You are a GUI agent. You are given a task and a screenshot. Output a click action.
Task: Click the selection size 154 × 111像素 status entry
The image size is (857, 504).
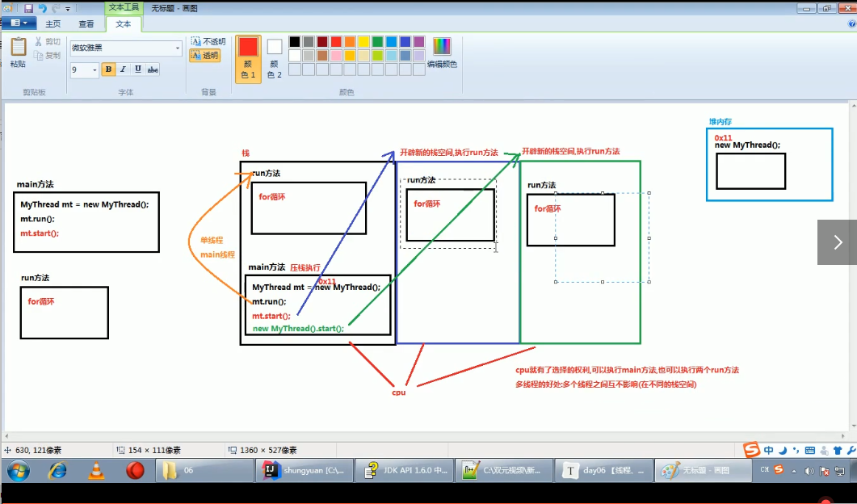point(149,451)
